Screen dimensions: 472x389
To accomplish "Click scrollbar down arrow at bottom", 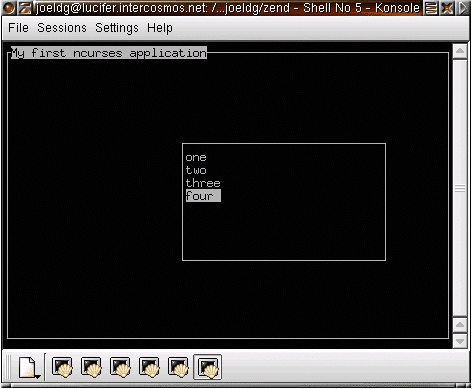I will 460,341.
